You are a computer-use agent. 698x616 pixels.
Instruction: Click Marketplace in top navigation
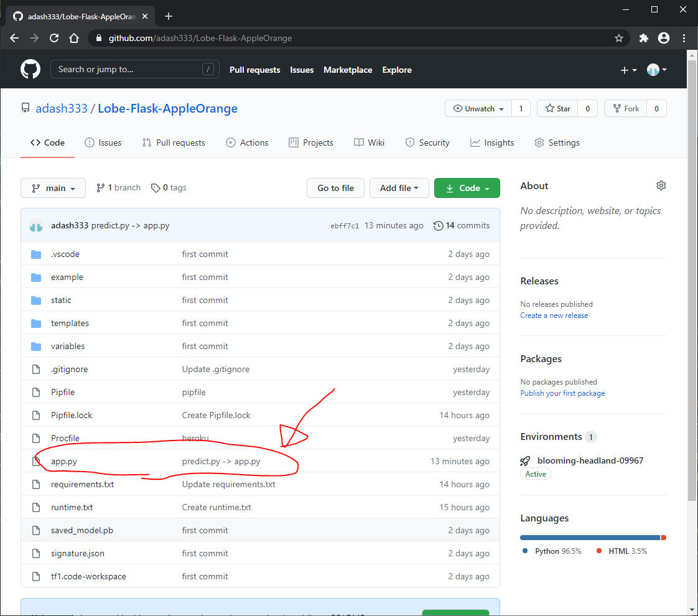click(x=348, y=70)
